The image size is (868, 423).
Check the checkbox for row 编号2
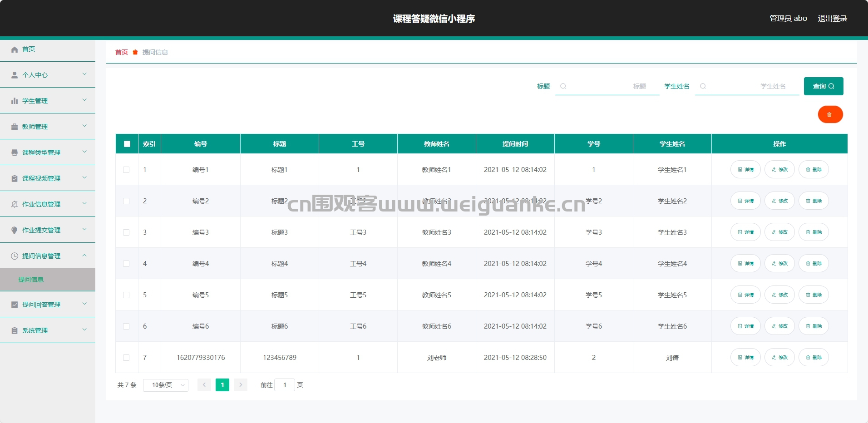click(x=126, y=201)
